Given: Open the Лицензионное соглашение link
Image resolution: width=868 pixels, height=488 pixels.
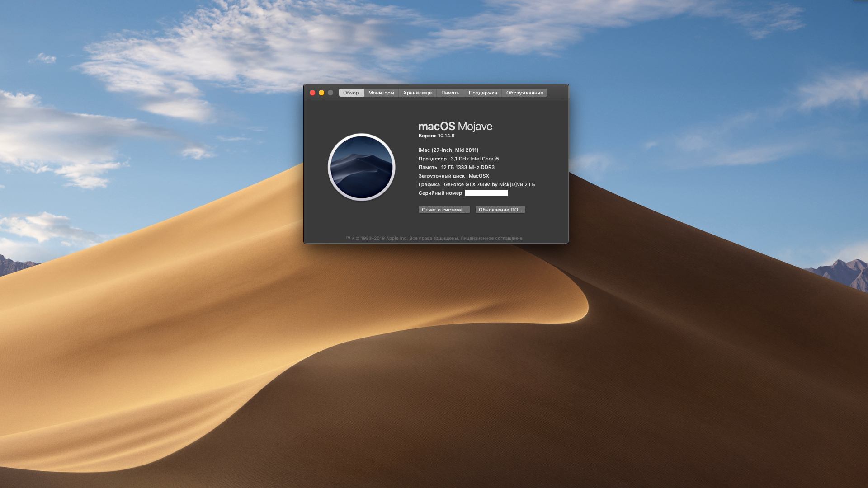Looking at the screenshot, I should pos(491,238).
